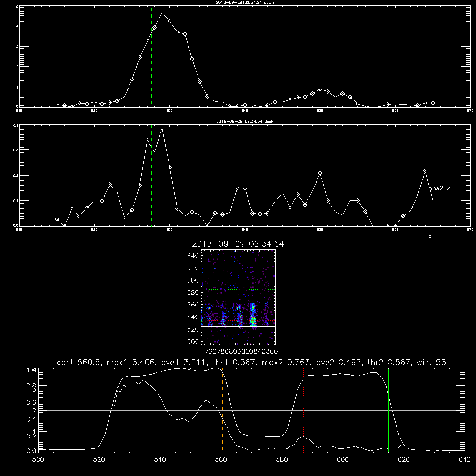Click the left green dashed line in the dusk plot
Screen dimensions: 476x476
pos(151,176)
